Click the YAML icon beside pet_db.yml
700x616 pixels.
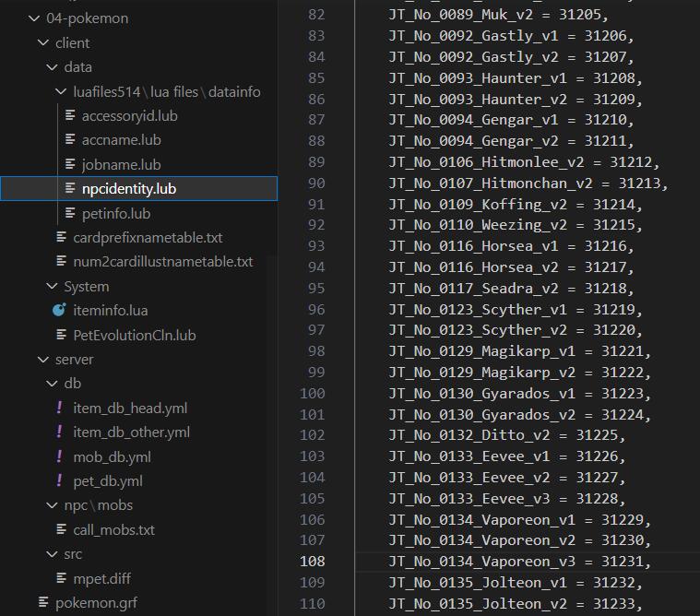[x=60, y=480]
